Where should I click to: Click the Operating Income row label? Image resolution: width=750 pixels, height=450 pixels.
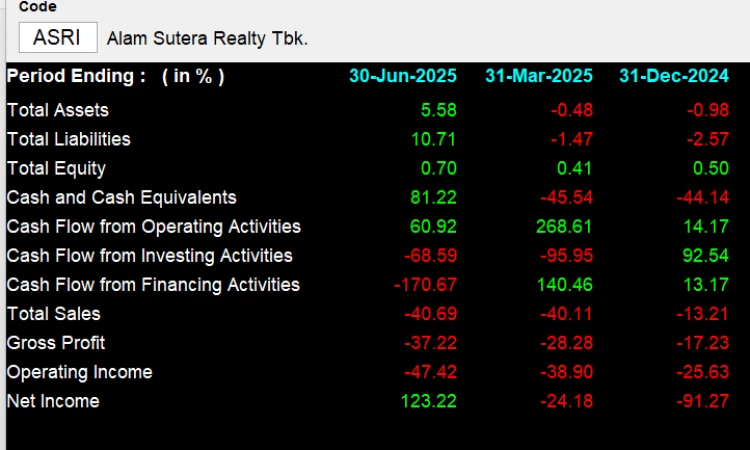click(79, 372)
